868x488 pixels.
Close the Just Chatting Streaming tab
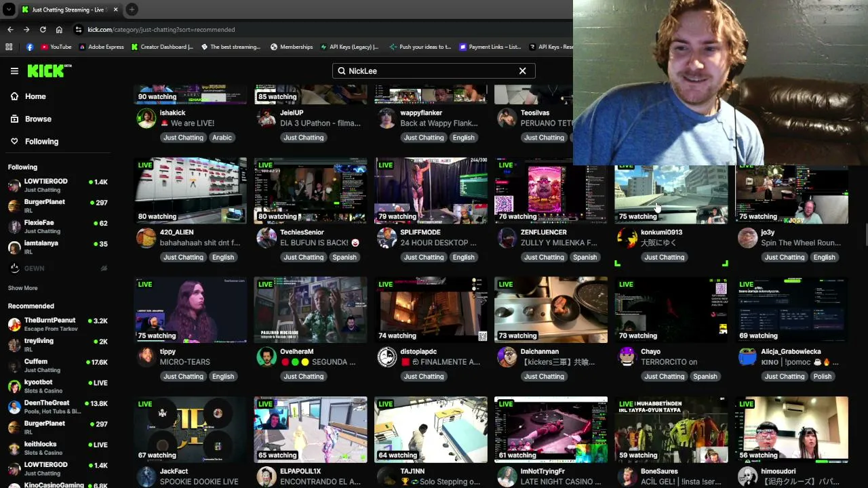click(115, 9)
